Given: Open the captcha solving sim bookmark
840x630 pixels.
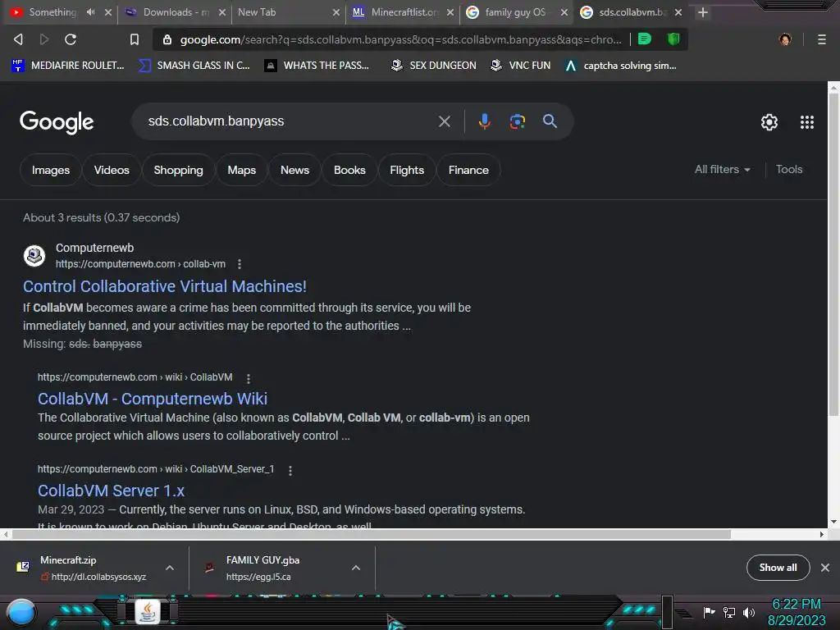Looking at the screenshot, I should coord(621,66).
